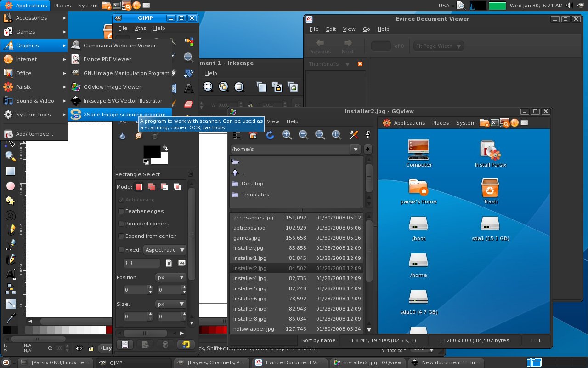This screenshot has height=368, width=588.
Task: Select the GIMP Zoom tool magnifier
Action: pyautogui.click(x=188, y=57)
